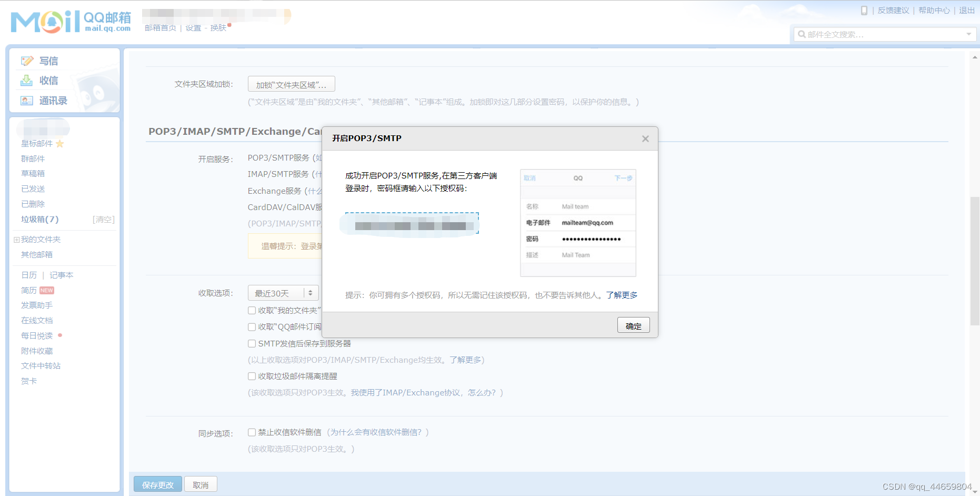The image size is (980, 496).
Task: Open 附件收藏 in the sidebar
Action: (37, 351)
